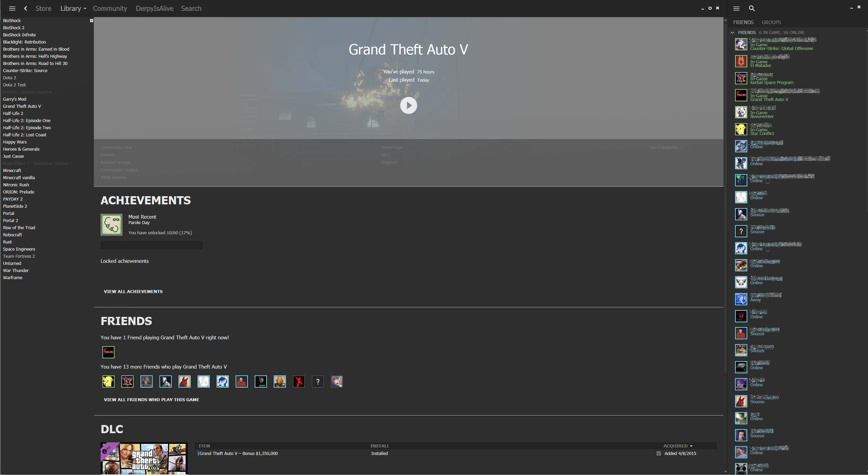Click the friend avatar currently playing GTA V
The width and height of the screenshot is (868, 475).
tap(108, 352)
